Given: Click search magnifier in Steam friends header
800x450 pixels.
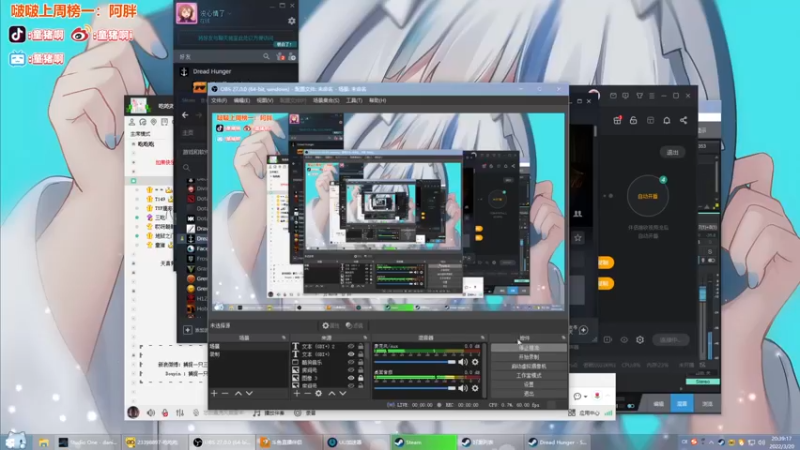Looking at the screenshot, I should click(x=266, y=57).
